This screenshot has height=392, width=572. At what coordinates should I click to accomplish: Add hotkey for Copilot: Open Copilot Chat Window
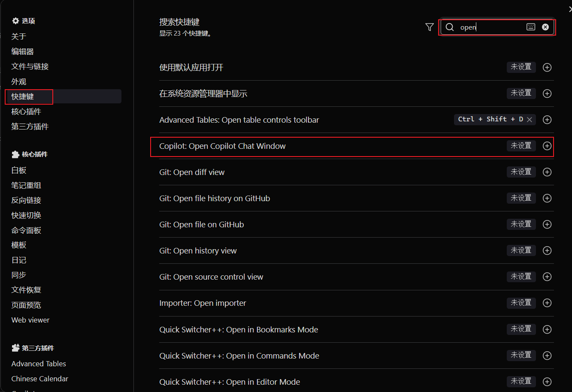(547, 146)
